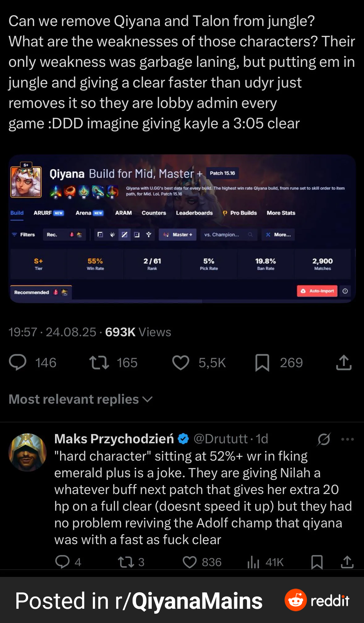Screen dimensions: 364x623
Task: Select the Mid lane role filter icon
Action: [x=125, y=234]
